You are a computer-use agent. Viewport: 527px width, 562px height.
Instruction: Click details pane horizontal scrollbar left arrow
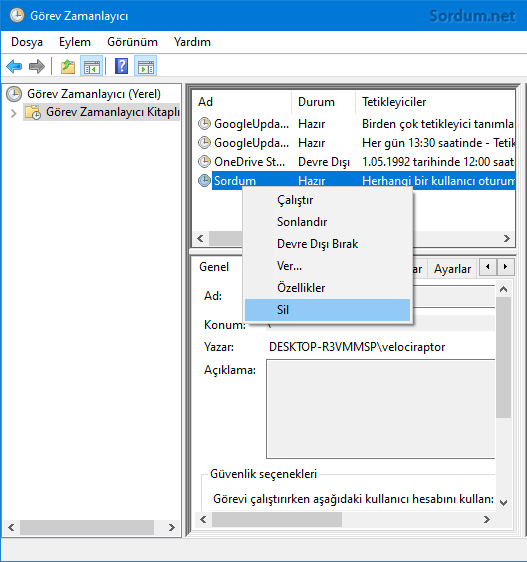(203, 519)
